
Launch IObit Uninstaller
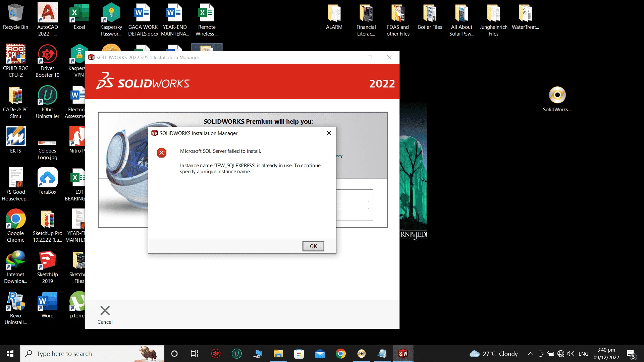(x=47, y=102)
